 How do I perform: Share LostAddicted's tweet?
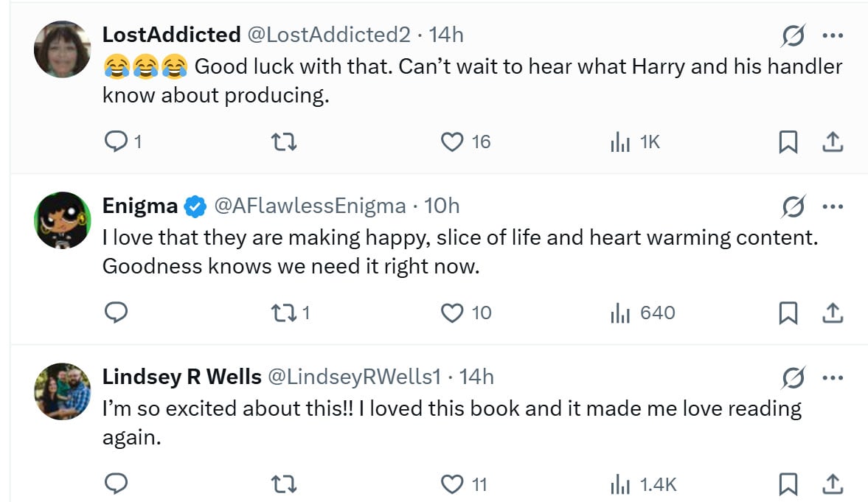[x=832, y=142]
